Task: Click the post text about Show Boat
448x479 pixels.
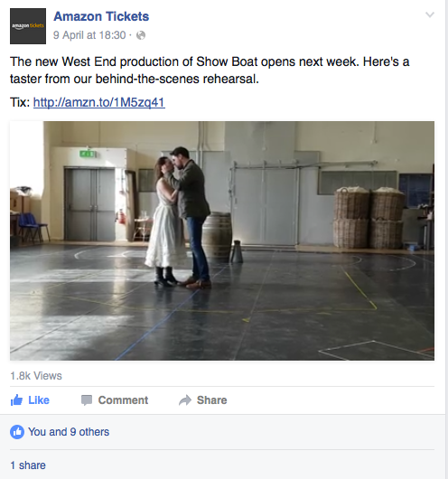Action: tap(210, 70)
